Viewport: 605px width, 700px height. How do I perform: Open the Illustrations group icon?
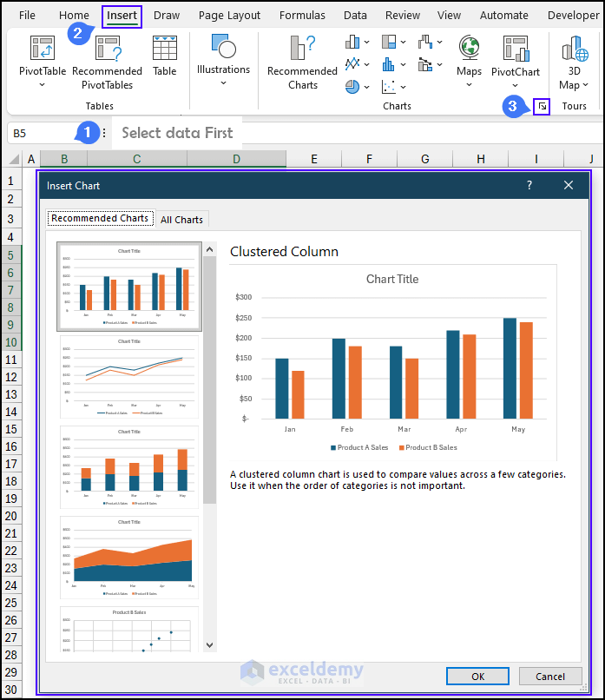pos(224,46)
